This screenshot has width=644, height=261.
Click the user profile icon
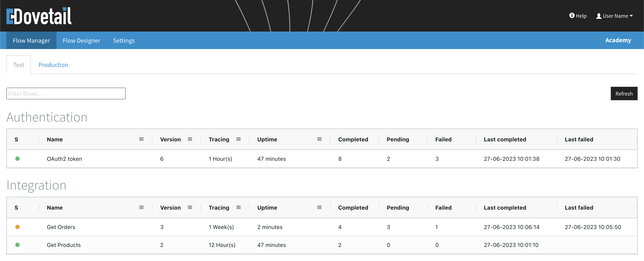pos(599,16)
